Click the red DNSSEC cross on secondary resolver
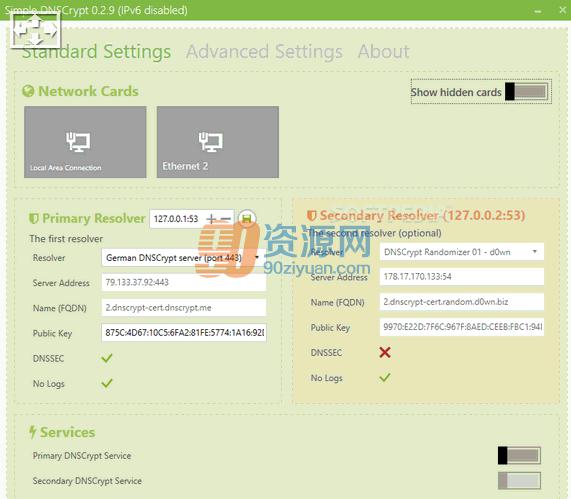Viewport: 571px width, 499px height. coord(385,352)
